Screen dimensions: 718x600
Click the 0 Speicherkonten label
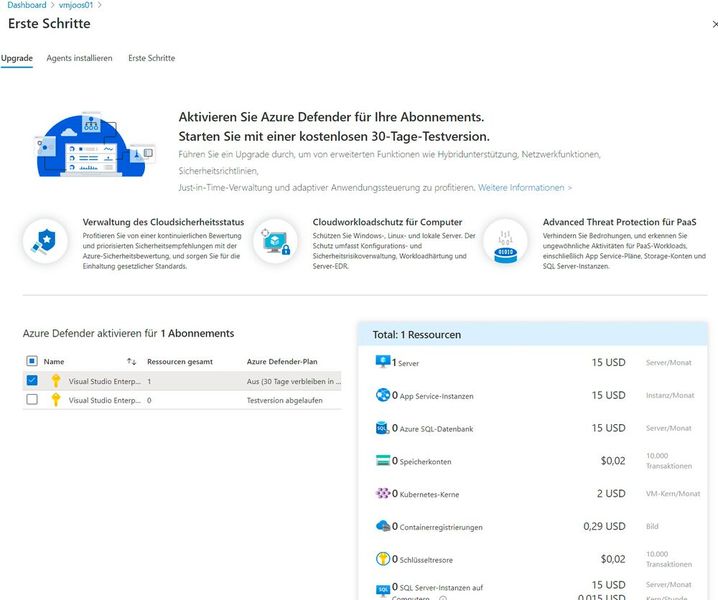422,461
